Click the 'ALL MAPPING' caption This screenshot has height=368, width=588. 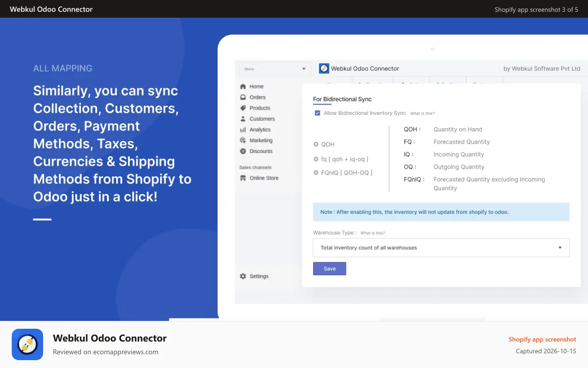[x=63, y=69]
